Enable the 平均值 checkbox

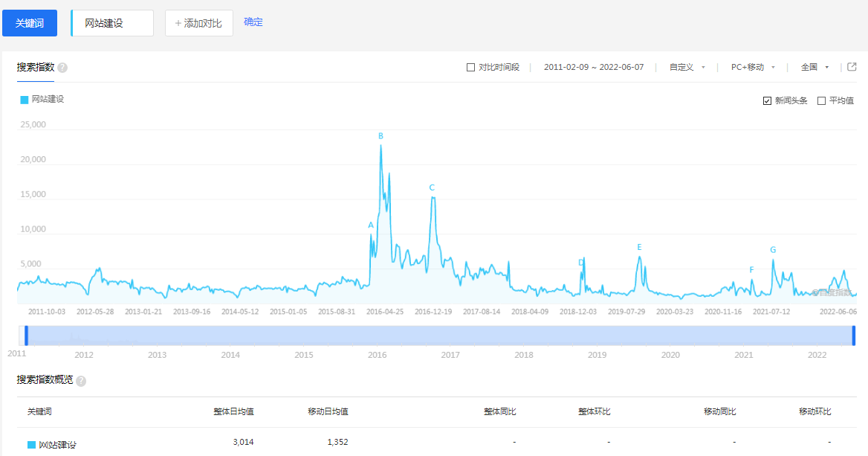(x=821, y=101)
